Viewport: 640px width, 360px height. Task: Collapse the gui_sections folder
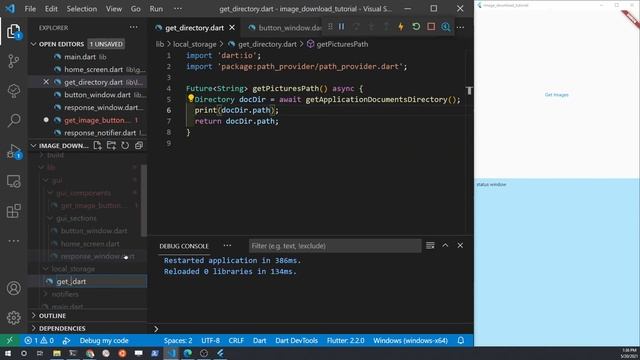pyautogui.click(x=50, y=218)
